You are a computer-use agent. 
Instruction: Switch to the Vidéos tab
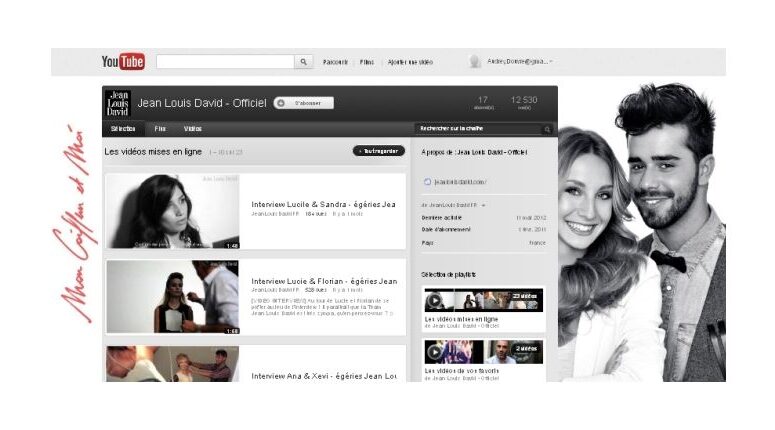(192, 129)
